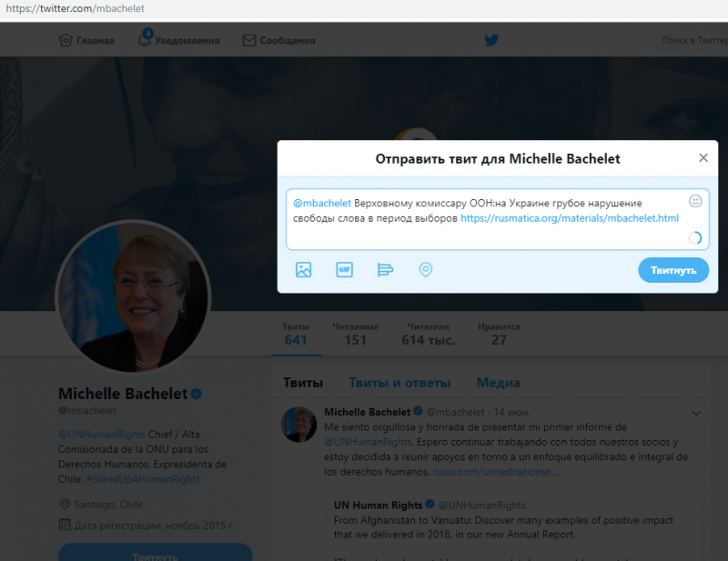This screenshot has width=728, height=561.
Task: Open @UNHumanRights mention in tweet text
Action: point(368,442)
